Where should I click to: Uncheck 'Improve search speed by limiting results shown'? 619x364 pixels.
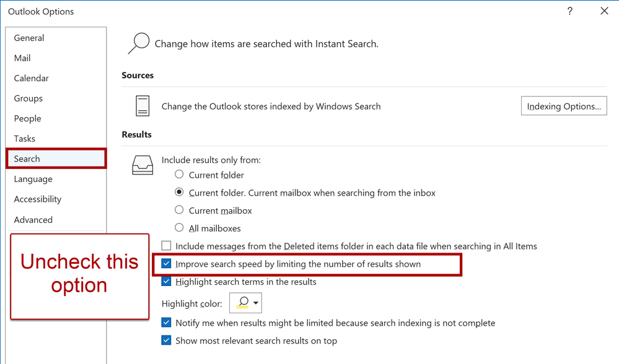tap(166, 264)
